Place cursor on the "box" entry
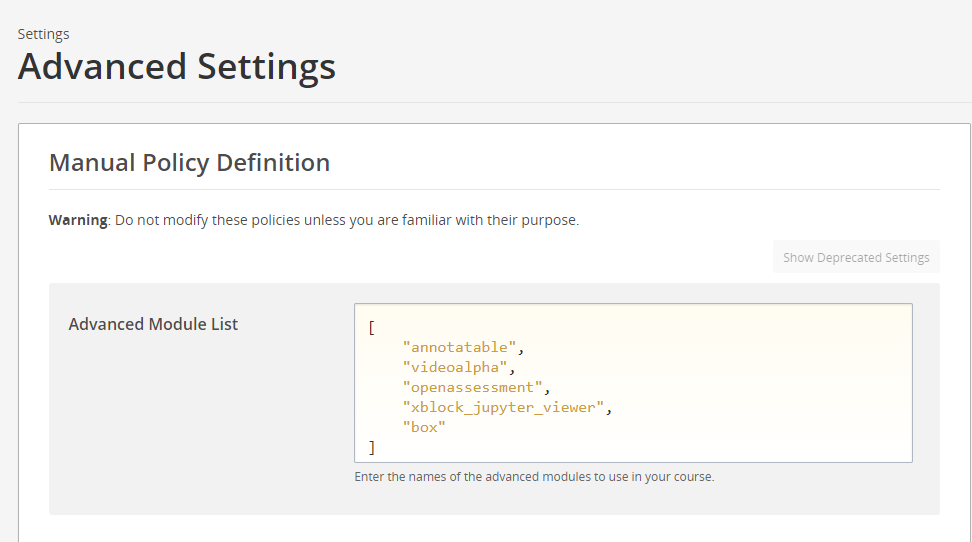This screenshot has width=972, height=542. (424, 427)
